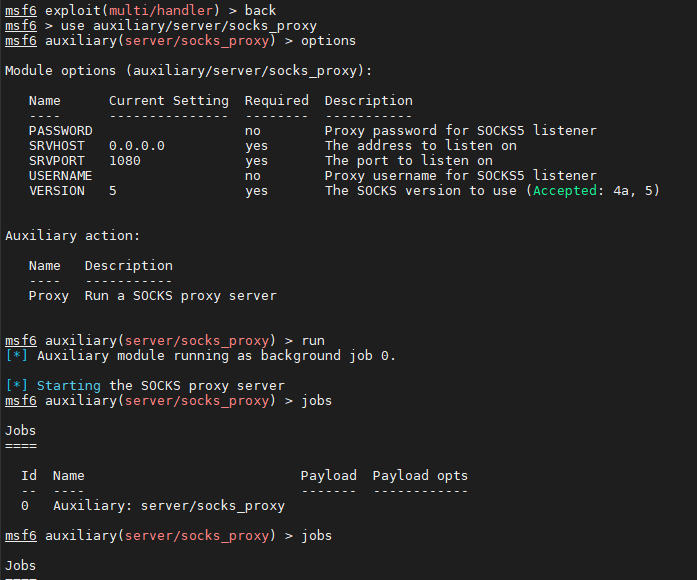Click 'Proxy password for SOCKS5 listener' description
The height and width of the screenshot is (580, 697).
(x=461, y=131)
